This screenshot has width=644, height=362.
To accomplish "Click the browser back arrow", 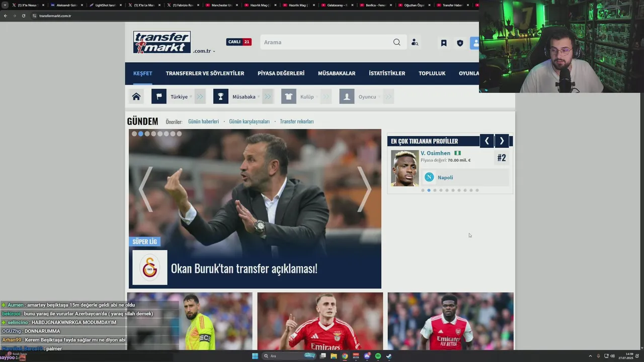I will coord(5,16).
